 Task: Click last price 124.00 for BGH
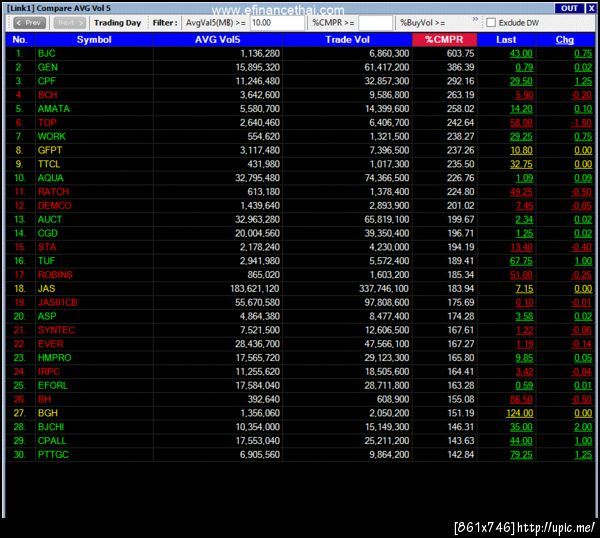tap(520, 413)
